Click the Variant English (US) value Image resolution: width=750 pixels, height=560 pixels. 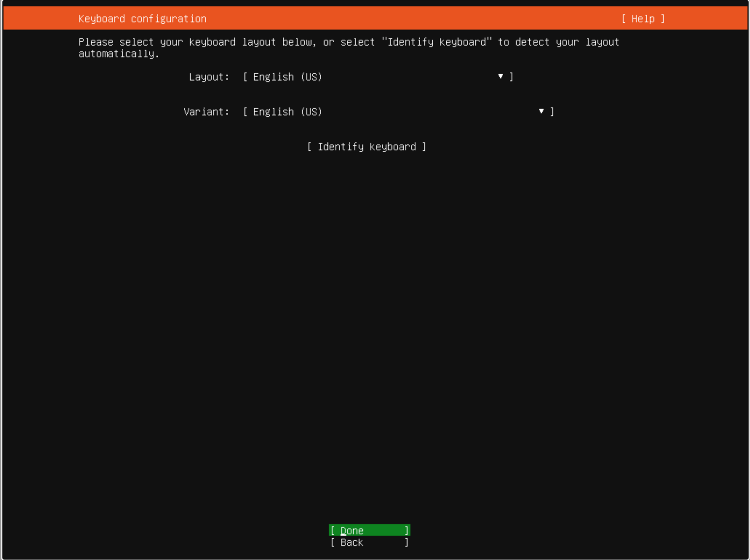(x=287, y=112)
